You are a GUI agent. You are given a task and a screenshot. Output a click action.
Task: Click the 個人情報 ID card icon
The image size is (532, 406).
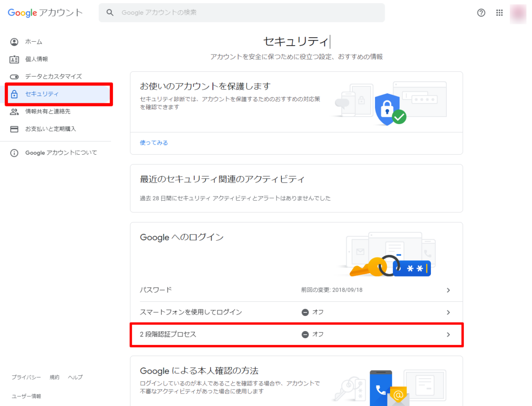point(15,59)
